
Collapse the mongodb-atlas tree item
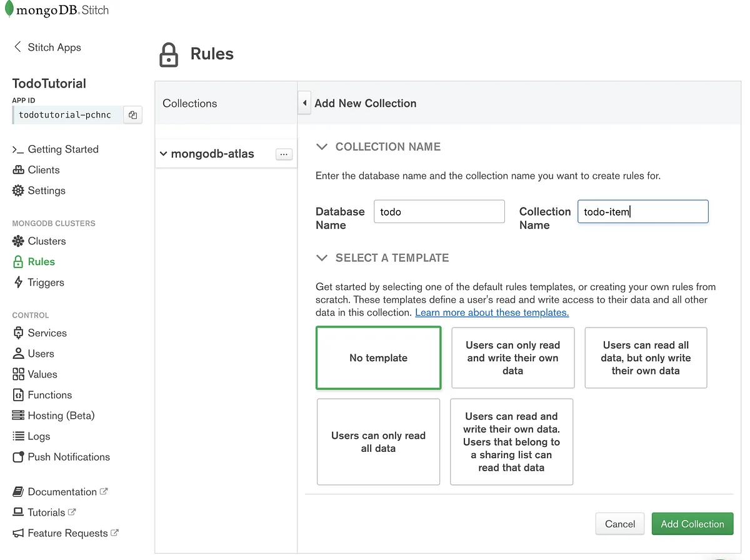(162, 154)
